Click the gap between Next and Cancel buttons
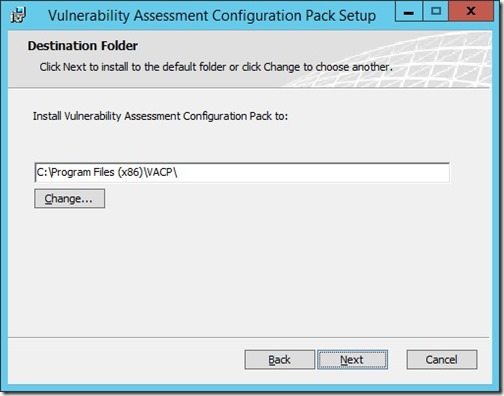This screenshot has width=504, height=396. coord(397,360)
